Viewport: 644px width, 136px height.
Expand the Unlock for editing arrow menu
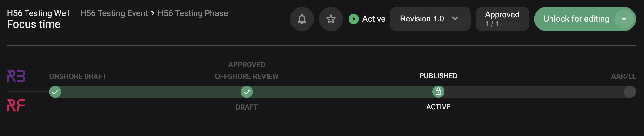pos(624,19)
